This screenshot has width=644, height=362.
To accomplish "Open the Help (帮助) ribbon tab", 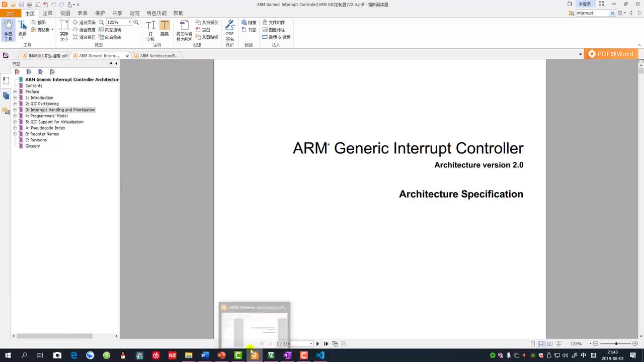I will point(178,13).
